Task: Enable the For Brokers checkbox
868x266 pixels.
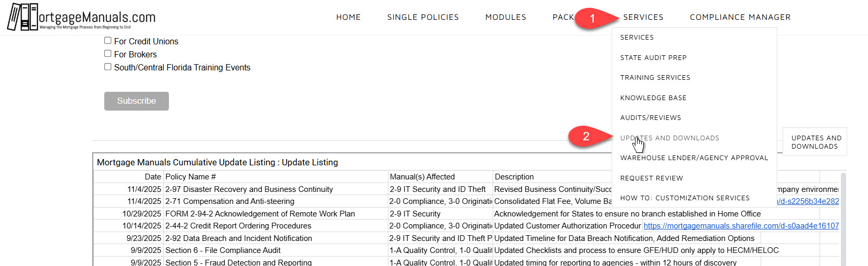Action: (x=108, y=54)
